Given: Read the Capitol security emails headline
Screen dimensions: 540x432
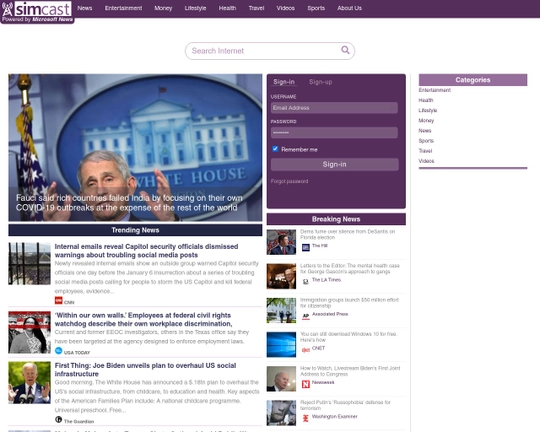Looking at the screenshot, I should [x=146, y=251].
